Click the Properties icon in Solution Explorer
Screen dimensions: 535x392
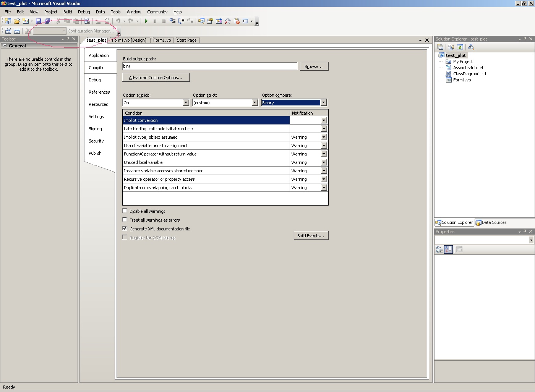point(440,47)
